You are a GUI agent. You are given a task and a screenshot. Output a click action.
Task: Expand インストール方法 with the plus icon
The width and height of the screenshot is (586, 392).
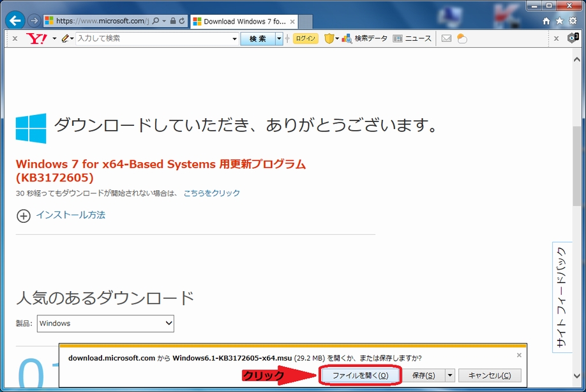(24, 216)
